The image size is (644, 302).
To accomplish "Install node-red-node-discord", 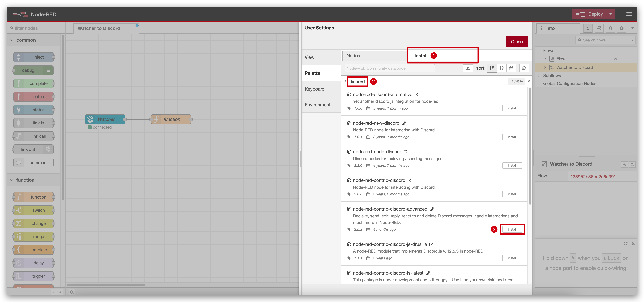I will point(512,165).
